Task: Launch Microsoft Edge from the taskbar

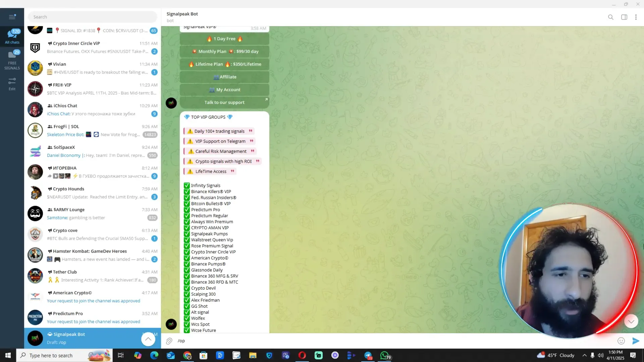Action: (x=154, y=355)
